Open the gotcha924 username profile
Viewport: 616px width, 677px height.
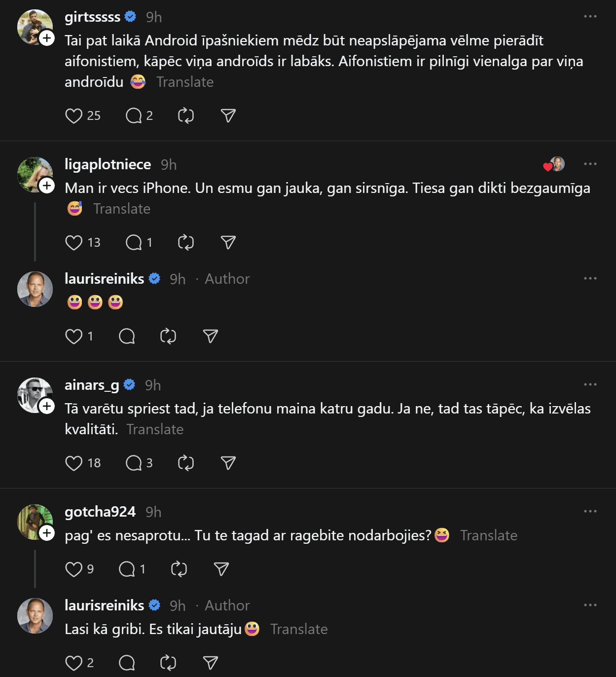click(100, 512)
